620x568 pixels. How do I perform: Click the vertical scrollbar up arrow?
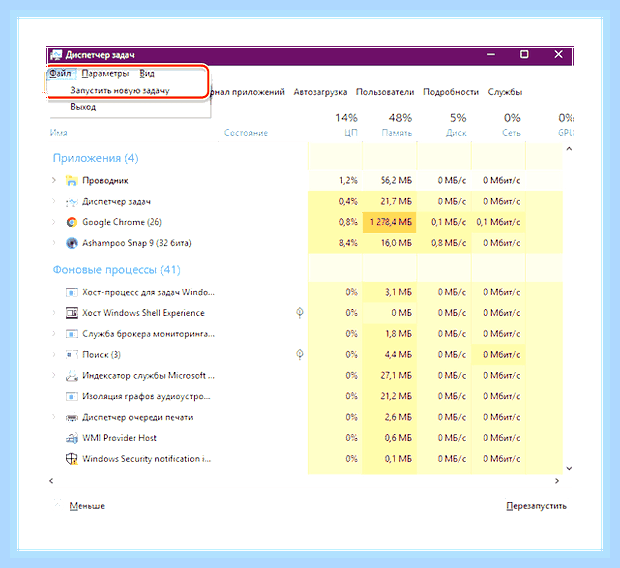[x=569, y=149]
